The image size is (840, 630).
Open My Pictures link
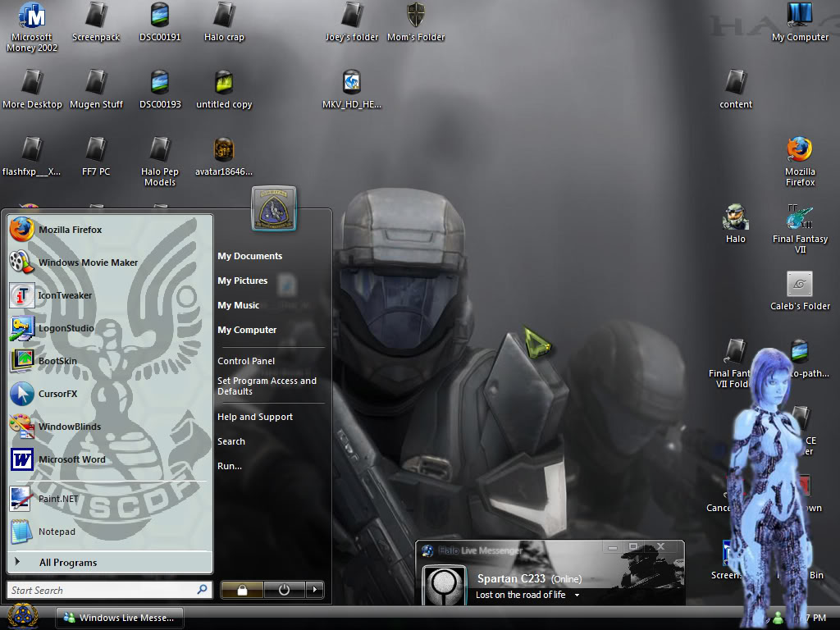coord(242,281)
